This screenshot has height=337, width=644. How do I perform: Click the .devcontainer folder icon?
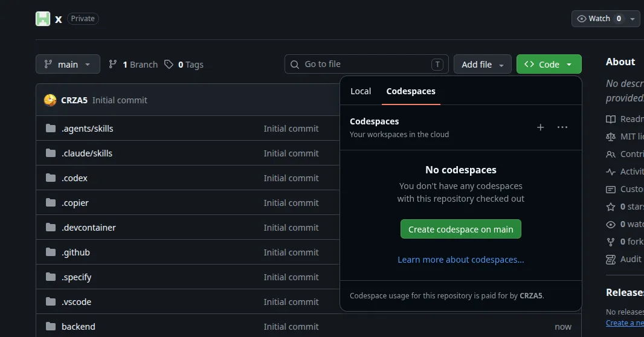point(51,228)
